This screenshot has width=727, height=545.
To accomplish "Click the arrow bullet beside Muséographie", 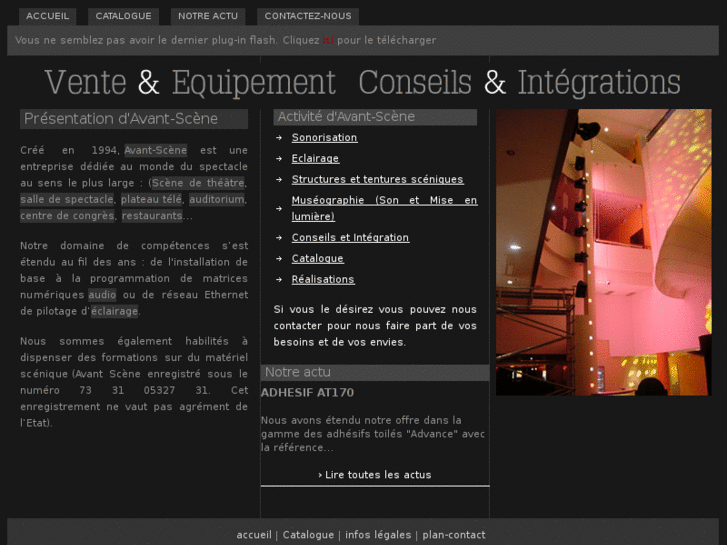I will (x=279, y=209).
